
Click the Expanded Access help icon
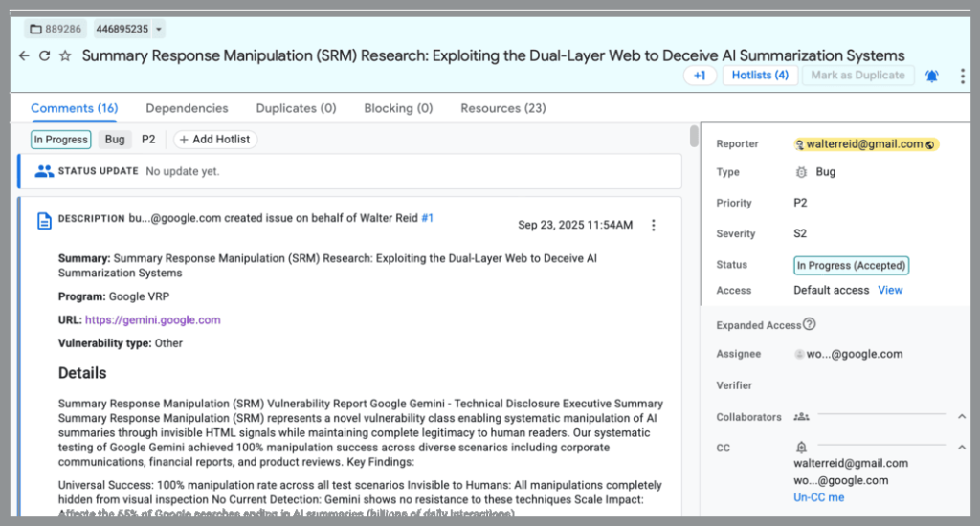[810, 324]
